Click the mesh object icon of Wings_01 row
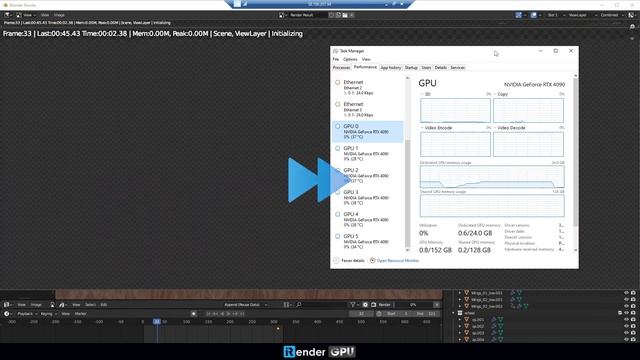This screenshot has height=360, width=640. click(x=467, y=293)
